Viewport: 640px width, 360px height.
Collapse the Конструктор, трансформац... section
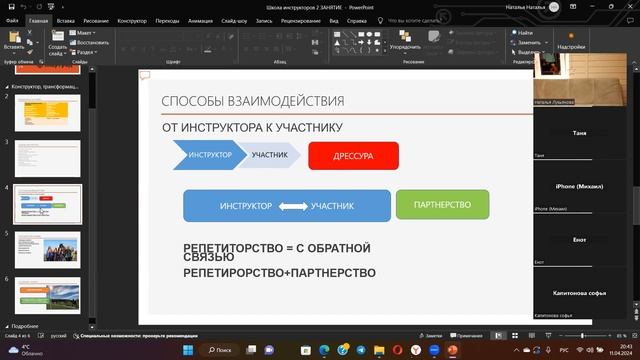7,87
